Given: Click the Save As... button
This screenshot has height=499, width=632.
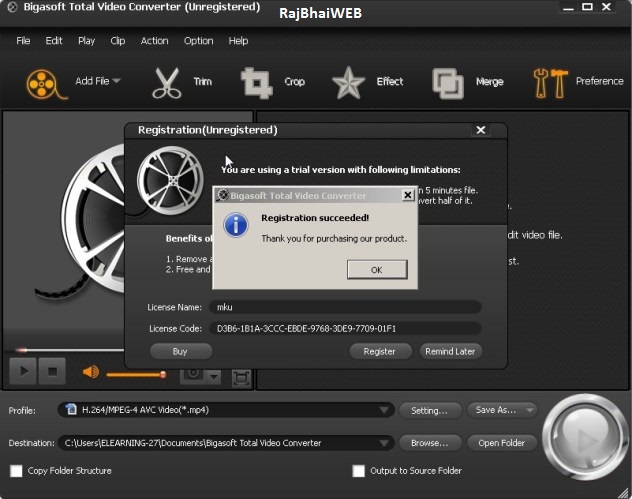Looking at the screenshot, I should pos(496,410).
